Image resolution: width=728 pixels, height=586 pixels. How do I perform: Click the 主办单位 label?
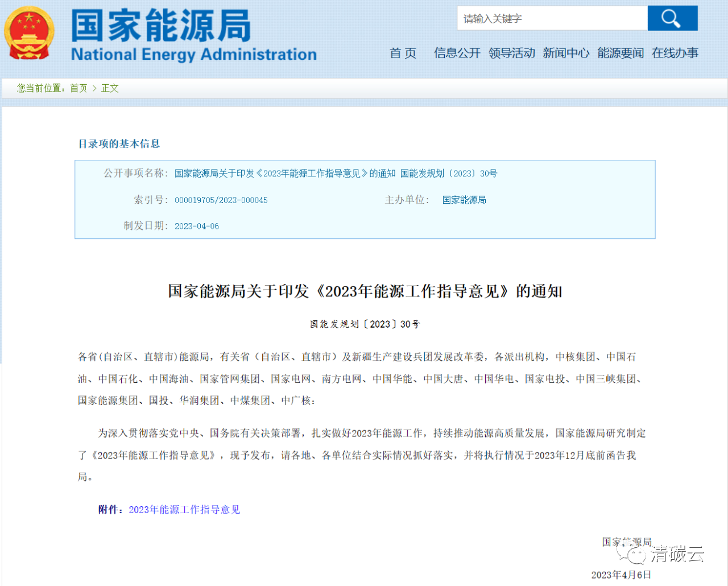[407, 200]
